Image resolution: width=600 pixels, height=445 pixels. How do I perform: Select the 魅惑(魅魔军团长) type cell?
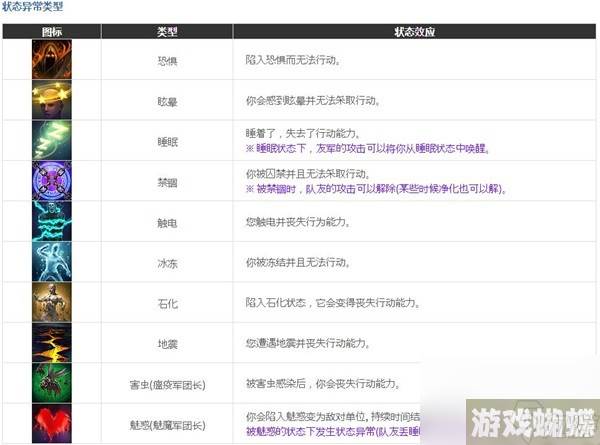tap(167, 425)
